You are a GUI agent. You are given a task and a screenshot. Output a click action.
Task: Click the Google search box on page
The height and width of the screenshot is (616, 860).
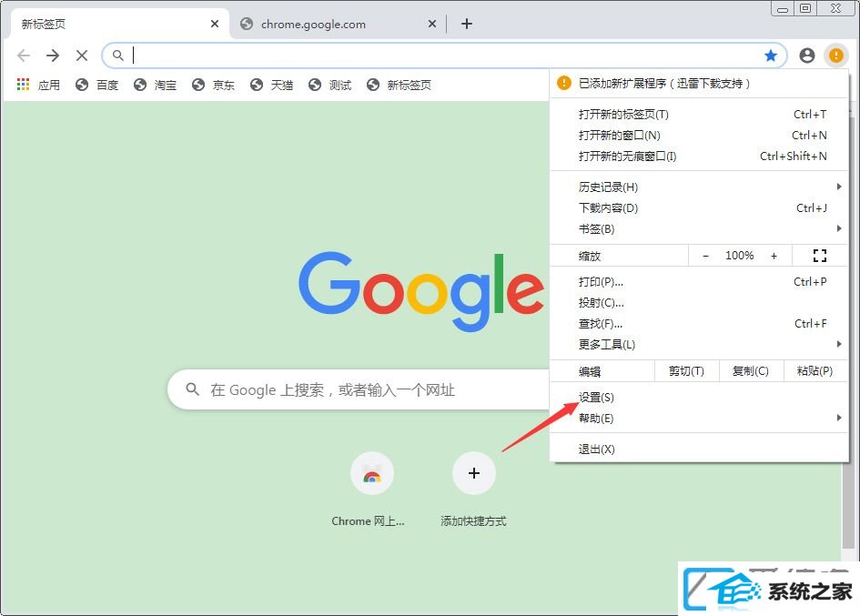359,390
